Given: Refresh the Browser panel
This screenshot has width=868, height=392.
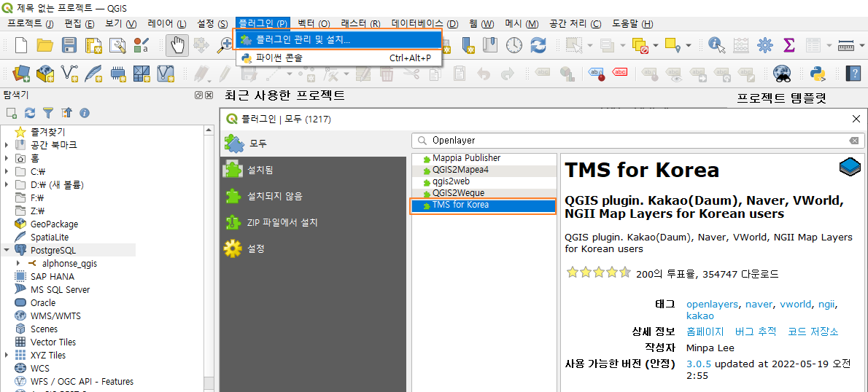Looking at the screenshot, I should pyautogui.click(x=30, y=114).
